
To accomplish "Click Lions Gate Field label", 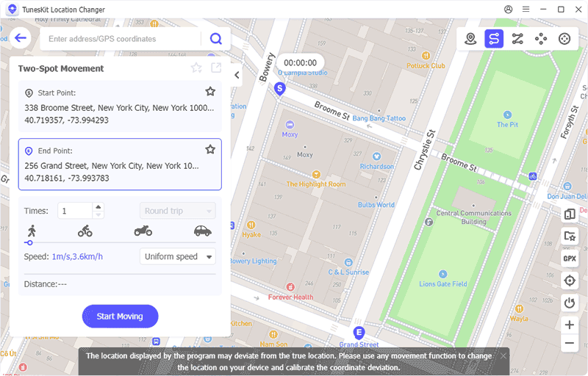I will pos(443,284).
